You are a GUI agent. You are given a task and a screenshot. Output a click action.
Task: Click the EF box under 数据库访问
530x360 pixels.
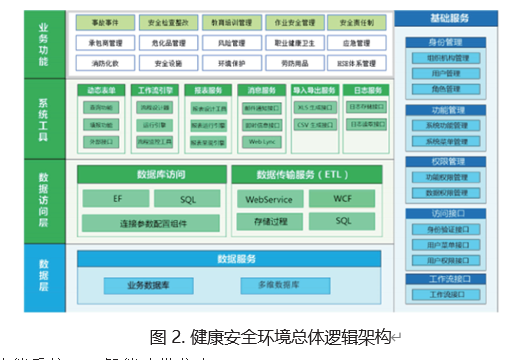[116, 198]
